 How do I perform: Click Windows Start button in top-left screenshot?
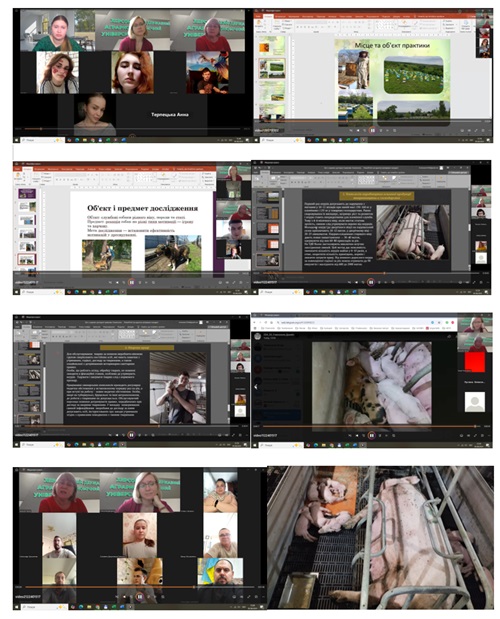[x=16, y=140]
